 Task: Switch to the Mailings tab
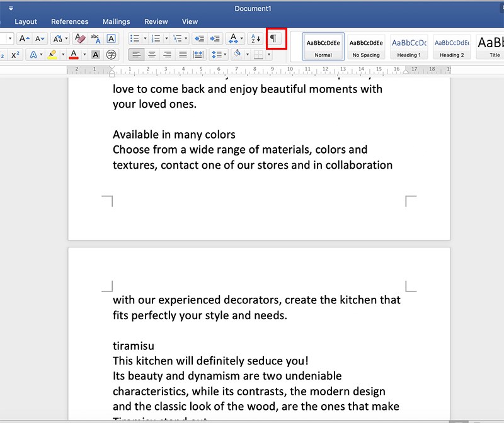(117, 21)
